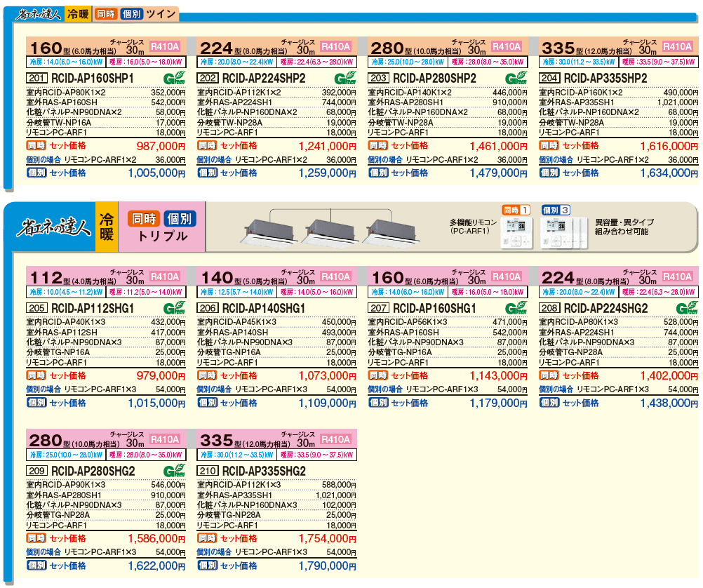Image resolution: width=703 pixels, height=588 pixels.
Task: Click the large 個別 badge above トリプル
Action: click(x=180, y=218)
